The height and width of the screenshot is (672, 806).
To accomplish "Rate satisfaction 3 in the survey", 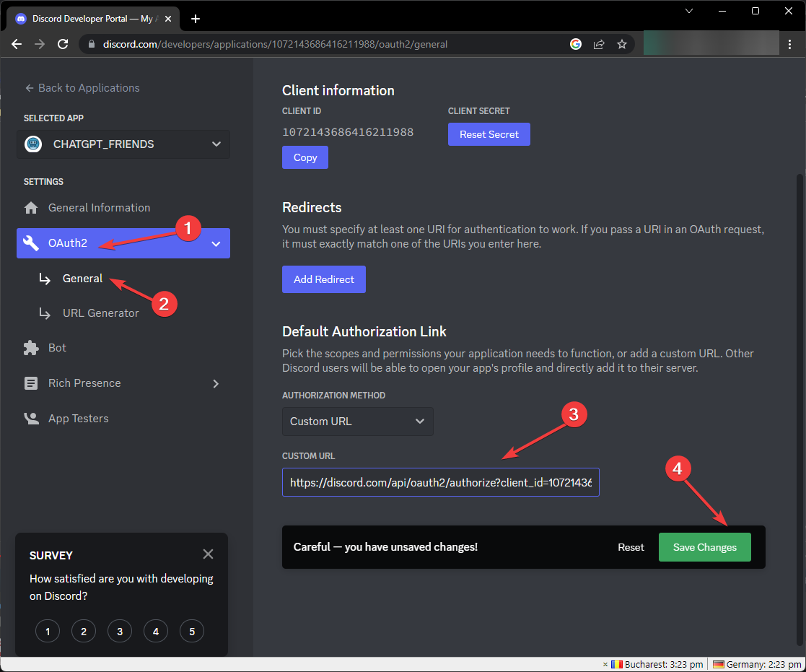I will point(120,632).
